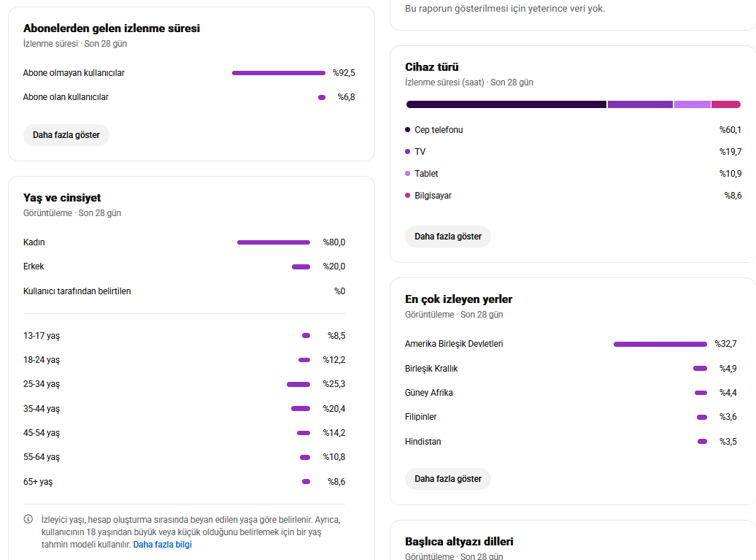Click the Hindistan row bar
This screenshot has width=756, height=560.
tap(703, 441)
